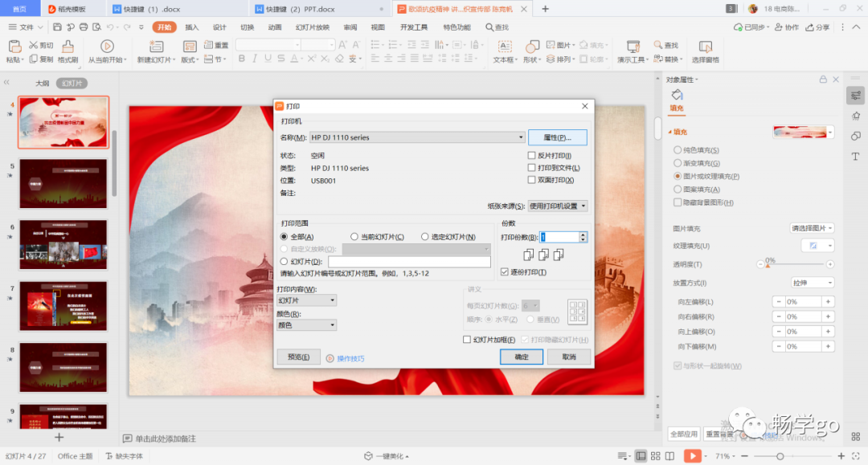Click the Format Painter (格式刷) icon

pyautogui.click(x=68, y=47)
